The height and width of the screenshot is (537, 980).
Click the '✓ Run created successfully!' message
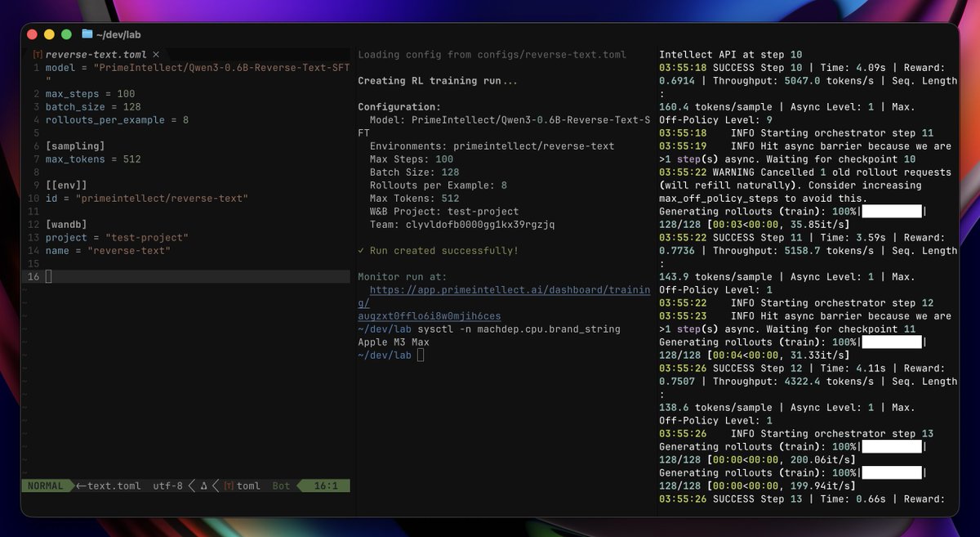(438, 251)
